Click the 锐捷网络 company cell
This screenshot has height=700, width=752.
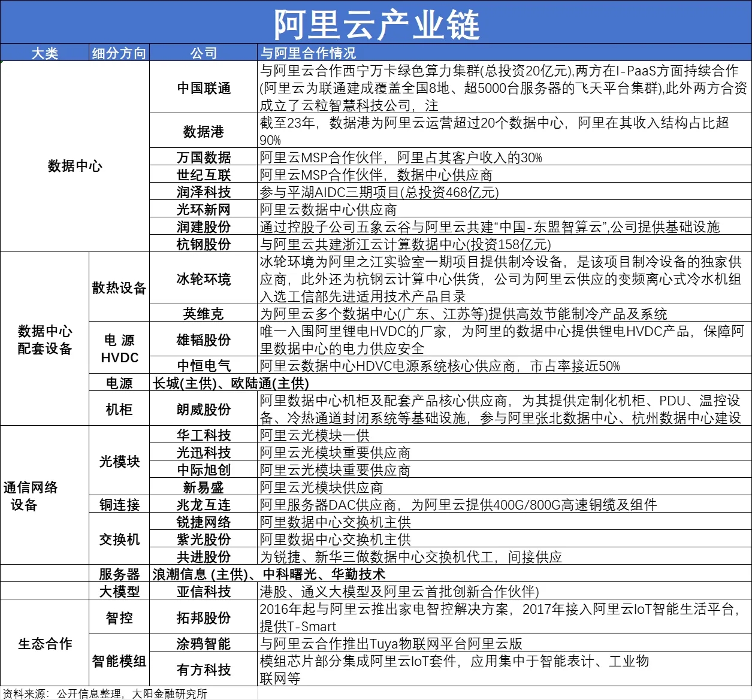[x=204, y=522]
